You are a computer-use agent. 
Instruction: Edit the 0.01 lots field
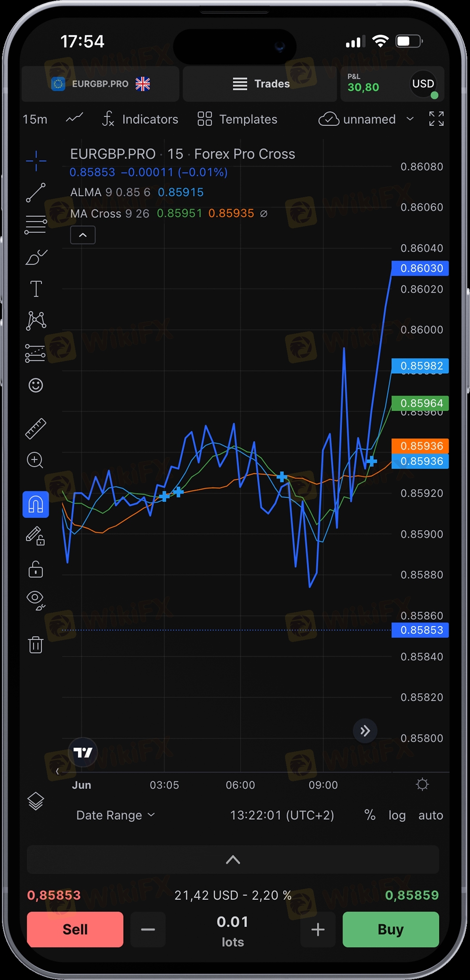pos(233,931)
